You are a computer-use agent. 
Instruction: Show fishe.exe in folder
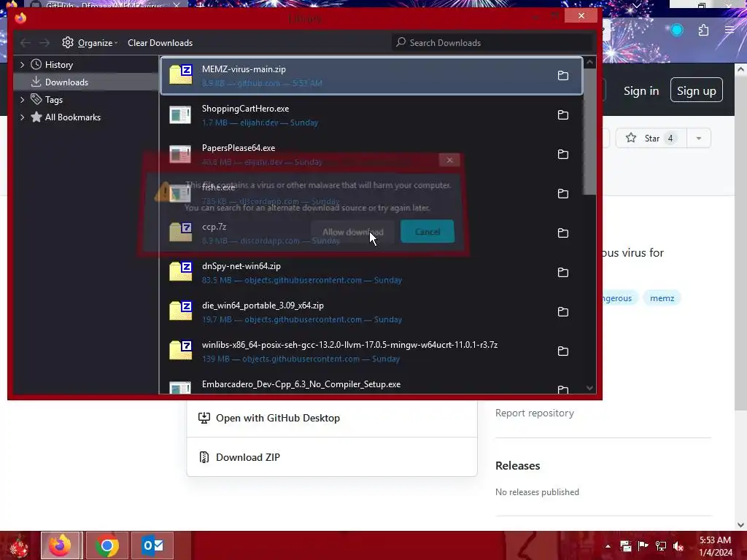(x=563, y=194)
